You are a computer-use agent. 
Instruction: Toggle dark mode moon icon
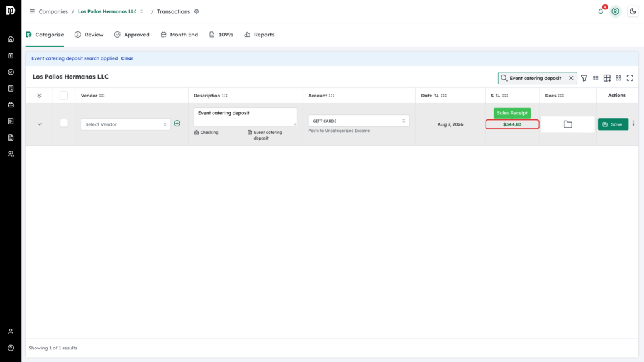[633, 11]
